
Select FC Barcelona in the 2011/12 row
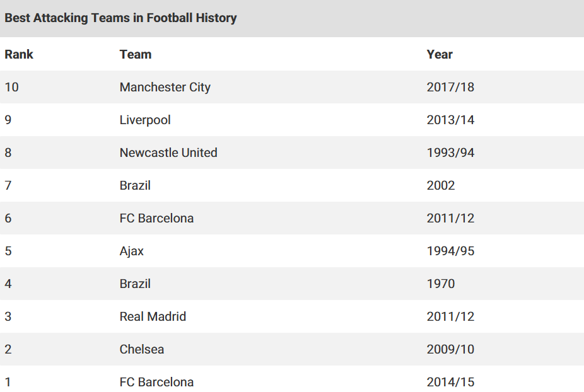point(156,218)
